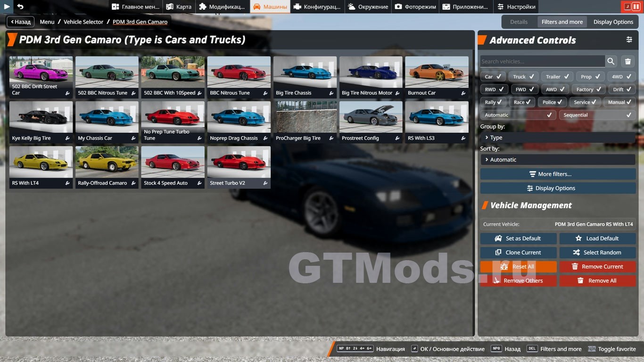Click the magnifier search icon

(x=611, y=61)
